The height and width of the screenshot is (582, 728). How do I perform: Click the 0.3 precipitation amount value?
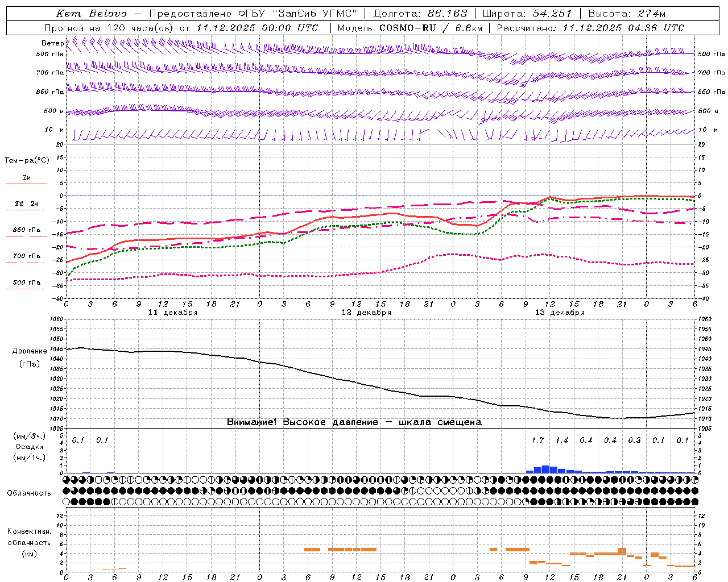pos(634,440)
